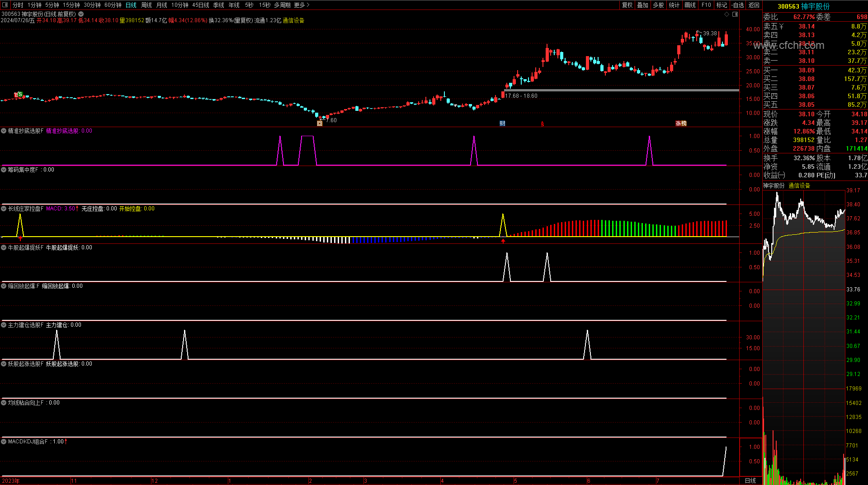
Task: Click the 买一 buy order row
Action: [x=815, y=70]
